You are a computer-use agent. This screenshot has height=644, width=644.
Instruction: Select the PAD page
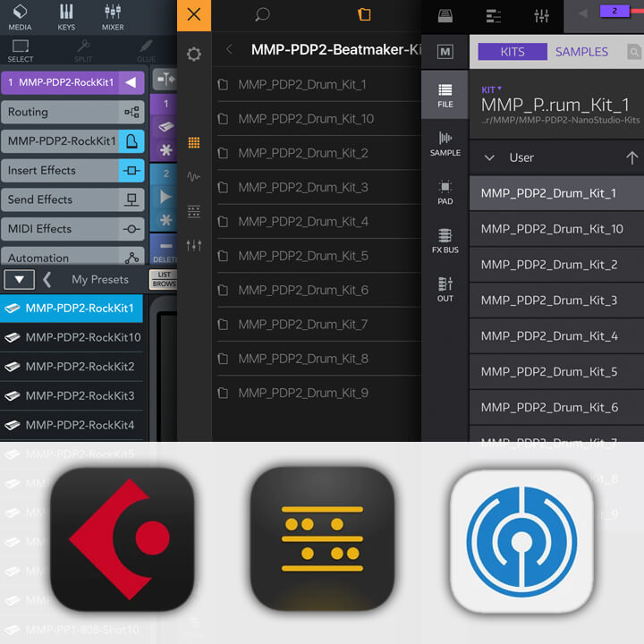tap(445, 192)
